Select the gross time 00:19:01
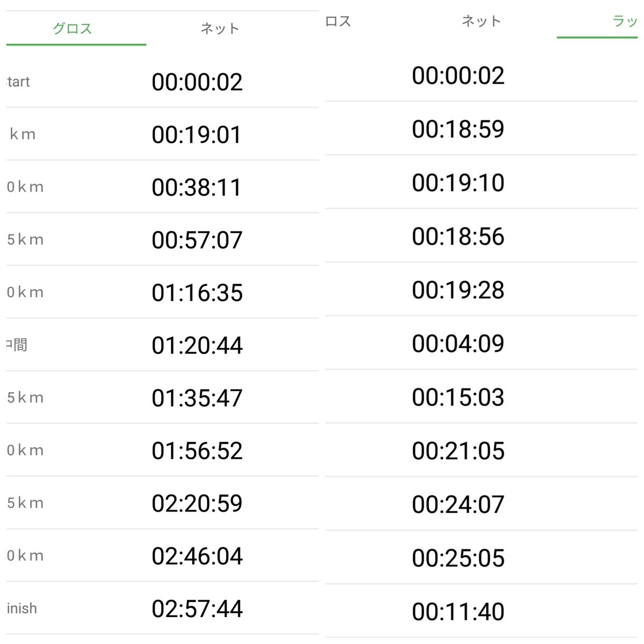Viewport: 644px width, 644px height. (x=197, y=135)
